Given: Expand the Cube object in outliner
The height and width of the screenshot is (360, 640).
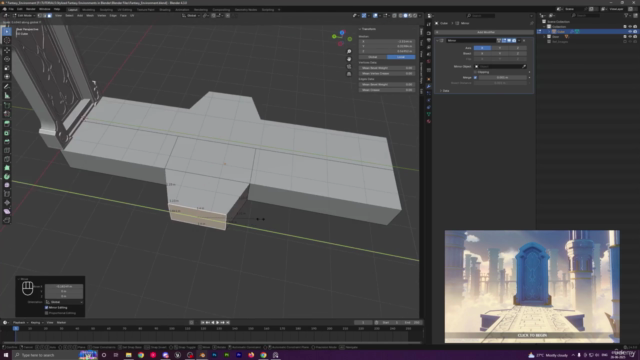Looking at the screenshot, I should point(549,31).
